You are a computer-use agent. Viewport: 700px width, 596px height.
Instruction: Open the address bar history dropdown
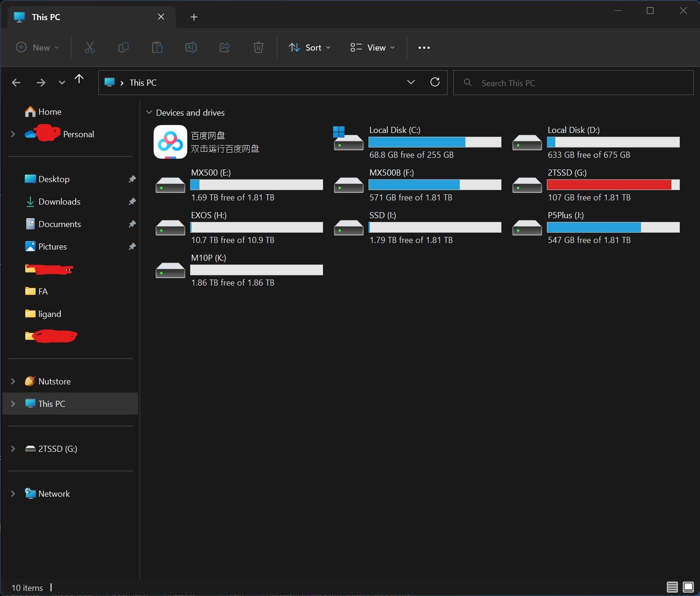coord(411,82)
